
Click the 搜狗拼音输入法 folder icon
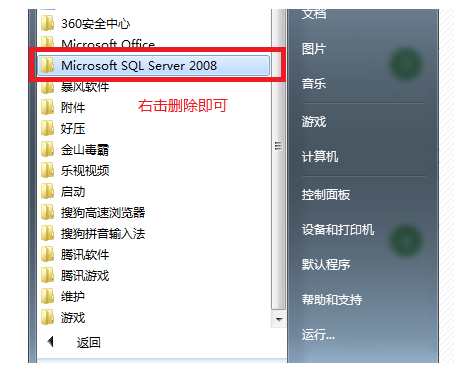tap(47, 233)
